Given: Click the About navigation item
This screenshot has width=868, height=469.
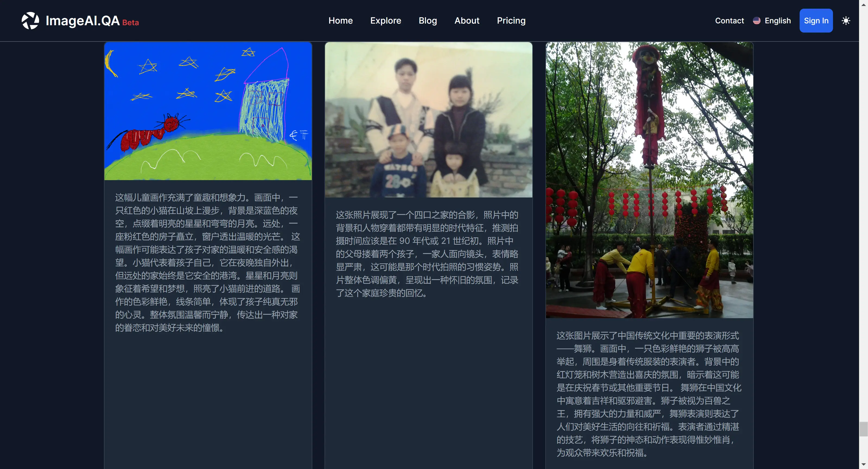Looking at the screenshot, I should (467, 20).
